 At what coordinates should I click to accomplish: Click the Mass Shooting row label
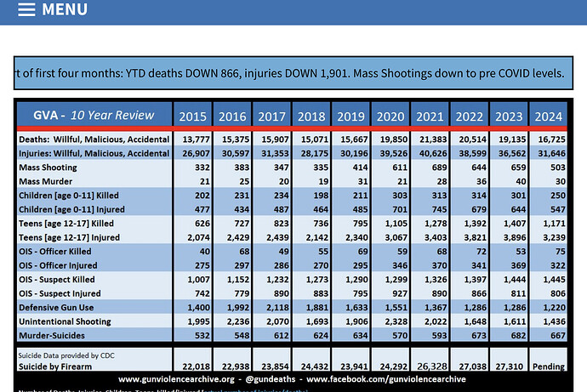point(48,168)
